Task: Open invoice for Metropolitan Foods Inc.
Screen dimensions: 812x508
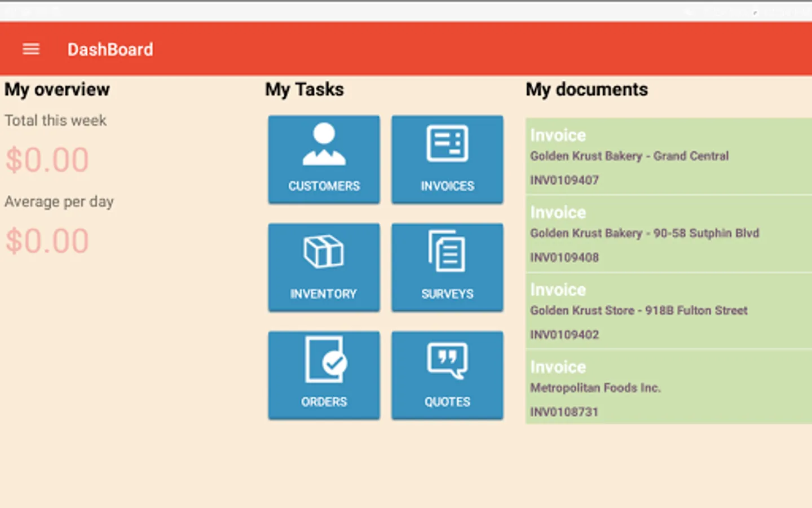Action: pos(669,387)
